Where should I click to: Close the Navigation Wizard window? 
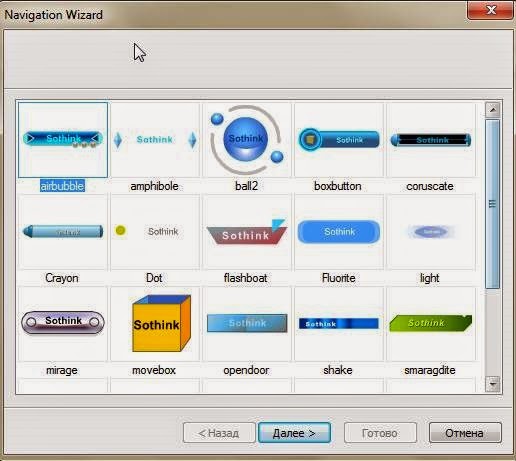click(x=490, y=10)
